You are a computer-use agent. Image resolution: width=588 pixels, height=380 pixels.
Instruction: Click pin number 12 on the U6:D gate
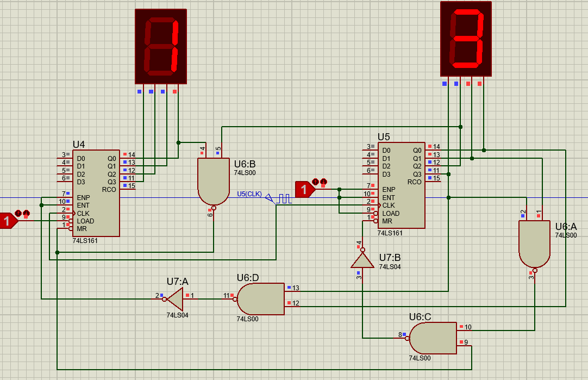tap(296, 303)
